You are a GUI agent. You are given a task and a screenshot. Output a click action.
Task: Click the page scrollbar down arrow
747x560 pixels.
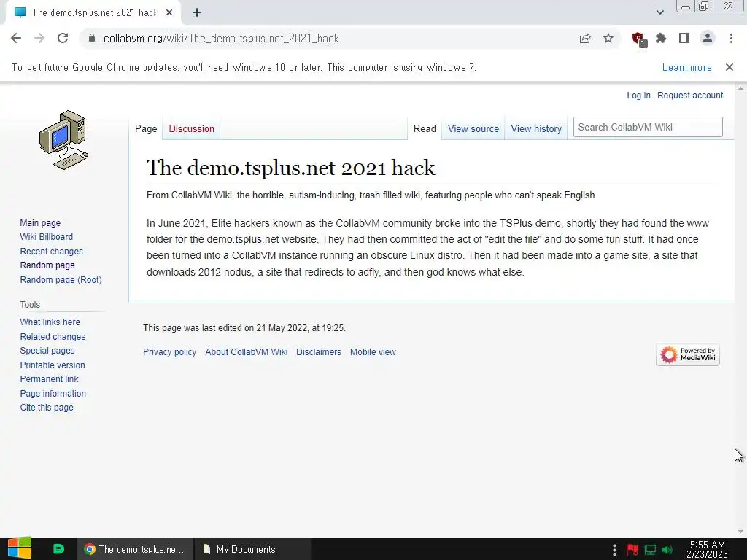tap(740, 532)
